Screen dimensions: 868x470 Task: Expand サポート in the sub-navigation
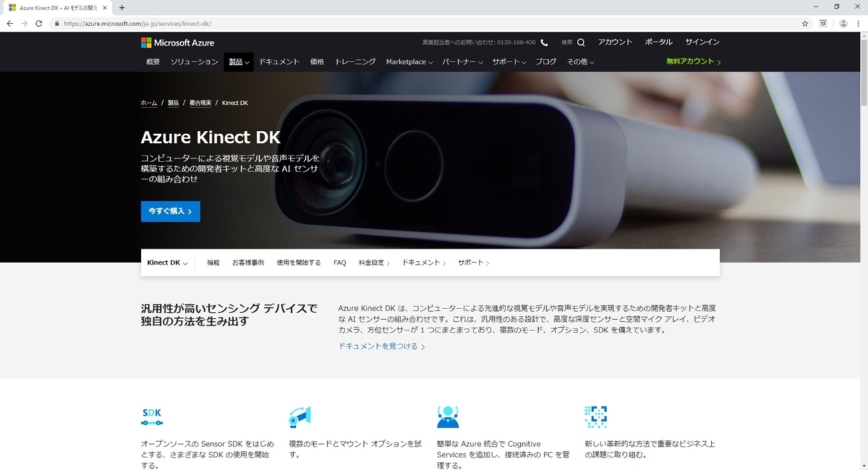(473, 262)
